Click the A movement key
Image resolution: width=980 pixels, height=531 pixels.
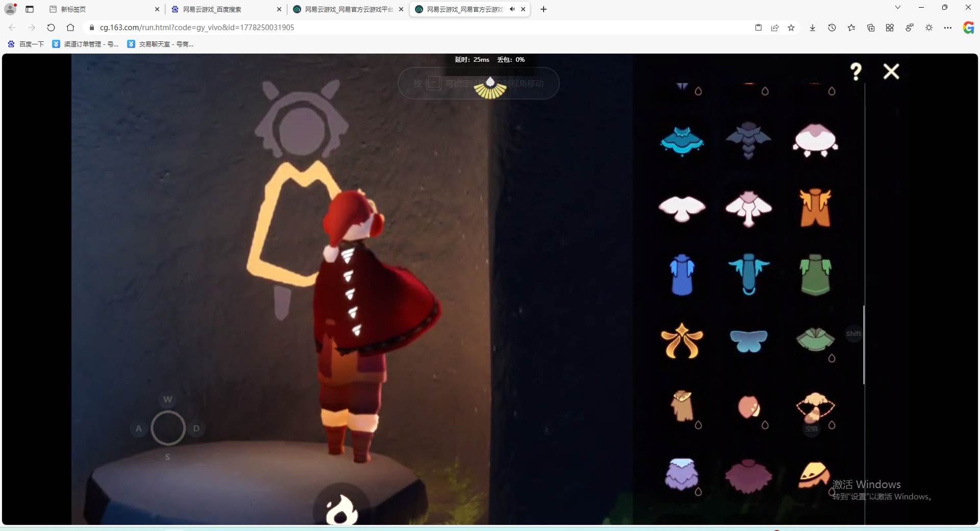(139, 428)
